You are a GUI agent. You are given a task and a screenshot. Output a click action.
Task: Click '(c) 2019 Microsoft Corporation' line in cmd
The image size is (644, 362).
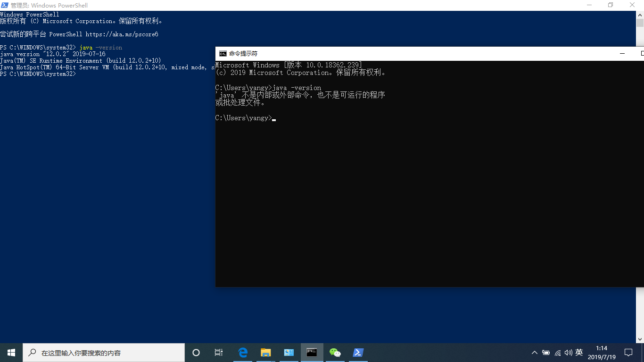302,73
